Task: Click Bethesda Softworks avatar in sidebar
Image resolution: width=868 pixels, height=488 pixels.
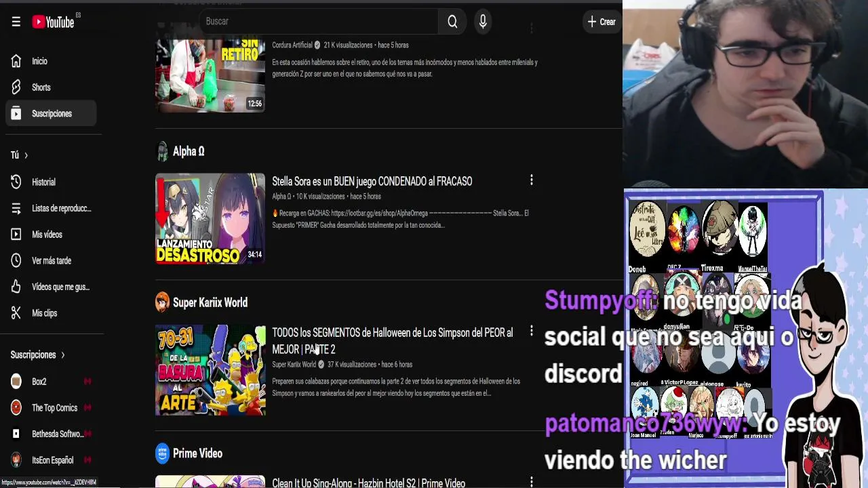Action: pyautogui.click(x=16, y=434)
